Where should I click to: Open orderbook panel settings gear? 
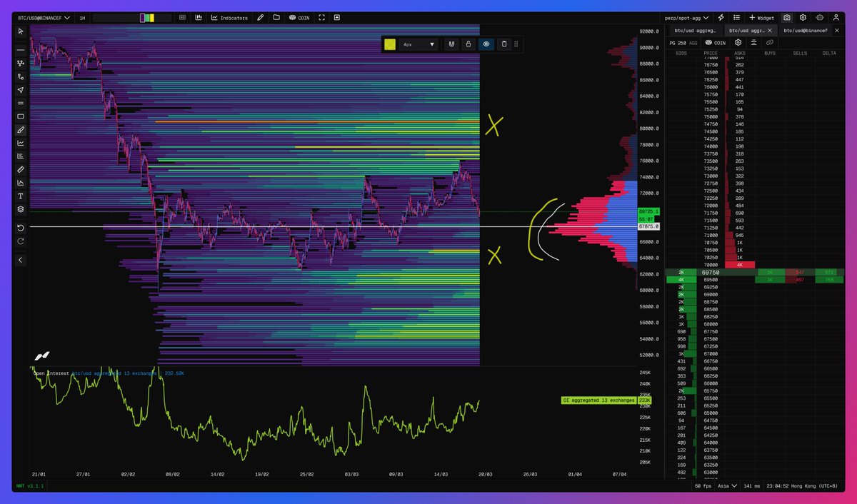(x=738, y=43)
